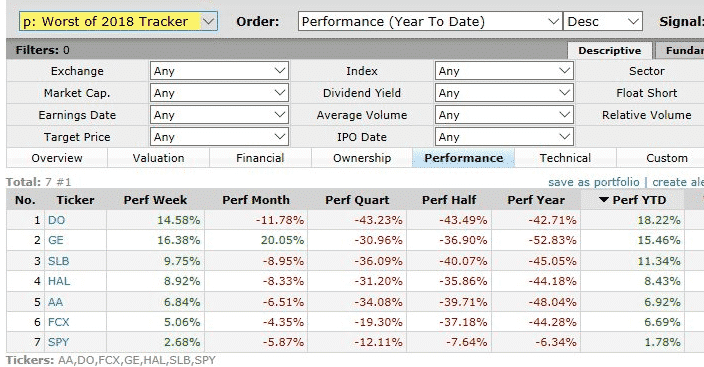The width and height of the screenshot is (704, 367).
Task: Click the save as portfolio link
Action: click(594, 182)
